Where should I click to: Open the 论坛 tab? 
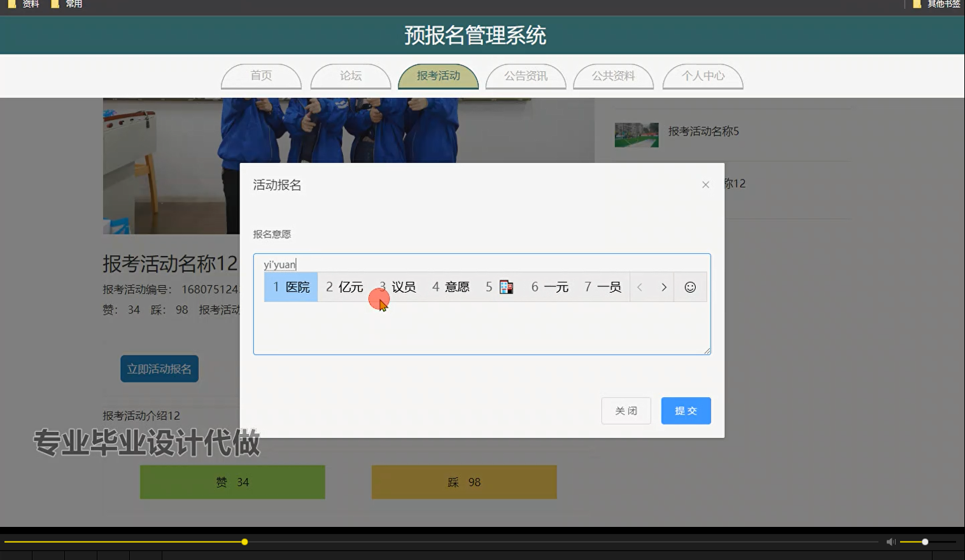pos(350,76)
